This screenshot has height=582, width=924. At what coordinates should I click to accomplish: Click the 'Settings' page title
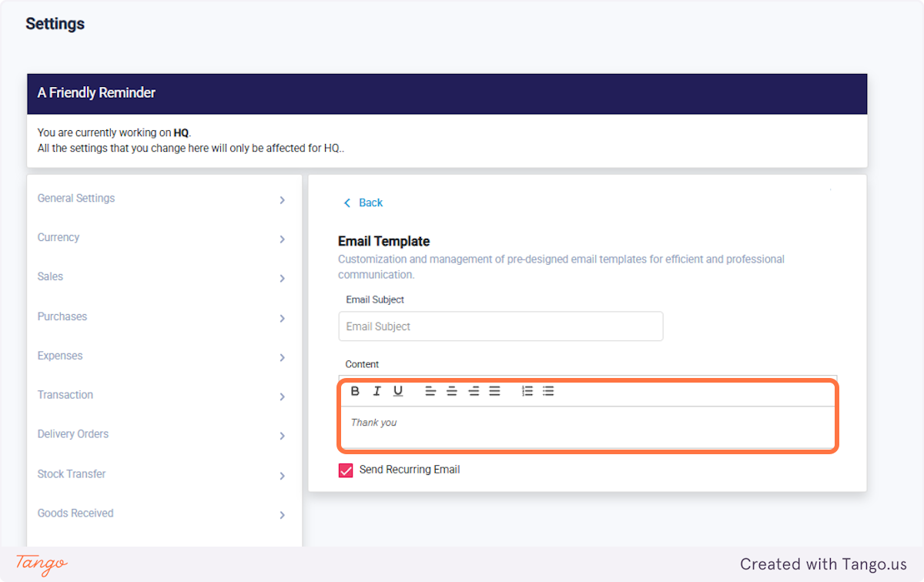pyautogui.click(x=55, y=24)
